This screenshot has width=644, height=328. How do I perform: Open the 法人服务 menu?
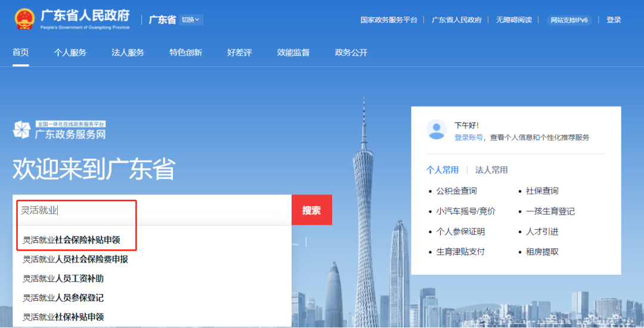(x=128, y=52)
